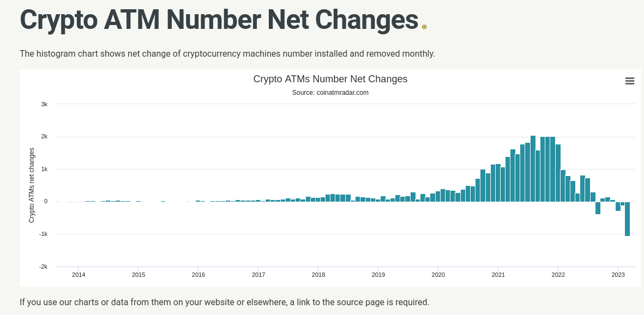The height and width of the screenshot is (315, 644).
Task: Click the 2018 axis label
Action: (x=318, y=275)
